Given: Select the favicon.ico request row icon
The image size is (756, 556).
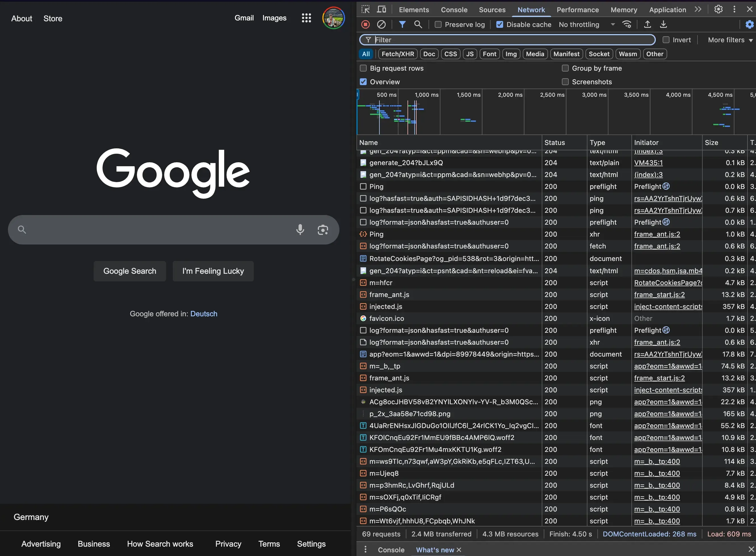Looking at the screenshot, I should point(363,318).
